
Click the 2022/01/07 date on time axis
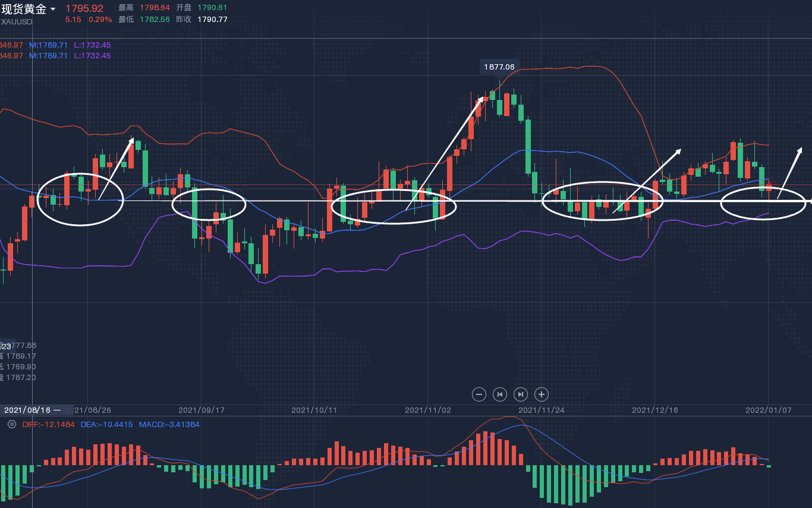tap(768, 410)
